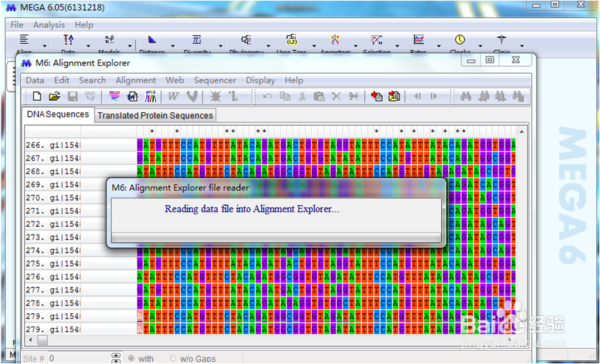This screenshot has height=364, width=600.
Task: Switch to Translated Protein Sequences tab
Action: 155,116
